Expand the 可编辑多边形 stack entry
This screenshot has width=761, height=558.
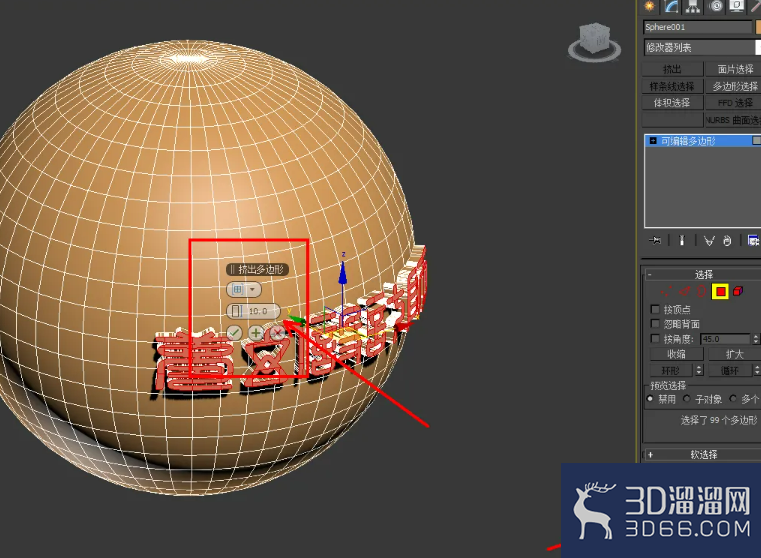(653, 141)
